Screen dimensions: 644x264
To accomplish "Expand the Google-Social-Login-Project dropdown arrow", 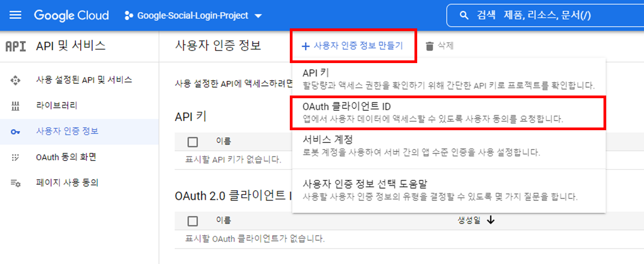I will pos(258,16).
